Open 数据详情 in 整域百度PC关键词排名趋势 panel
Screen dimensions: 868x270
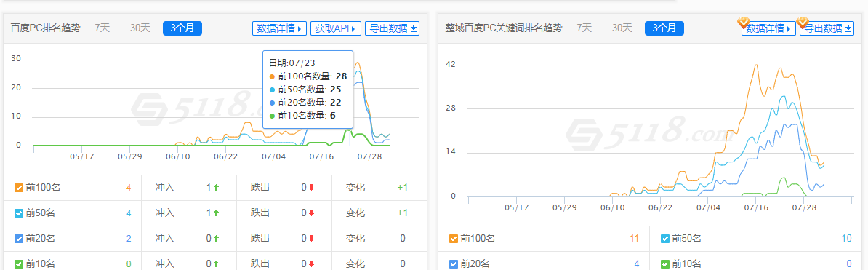point(769,28)
